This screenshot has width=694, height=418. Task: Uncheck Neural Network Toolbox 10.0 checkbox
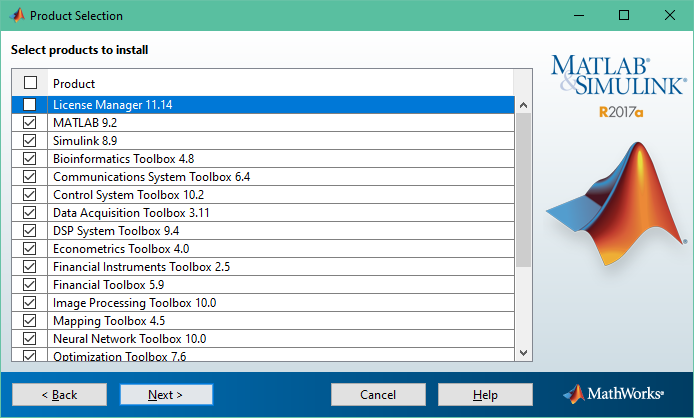click(30, 339)
